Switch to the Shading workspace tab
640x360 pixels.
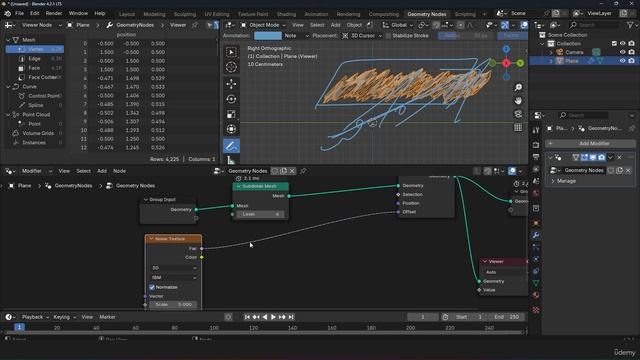coord(286,14)
